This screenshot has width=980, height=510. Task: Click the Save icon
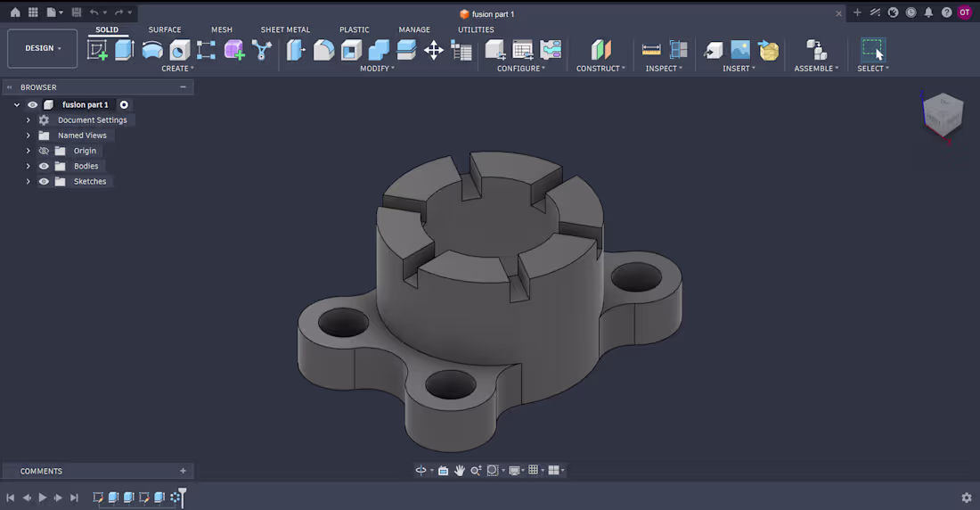click(x=77, y=12)
